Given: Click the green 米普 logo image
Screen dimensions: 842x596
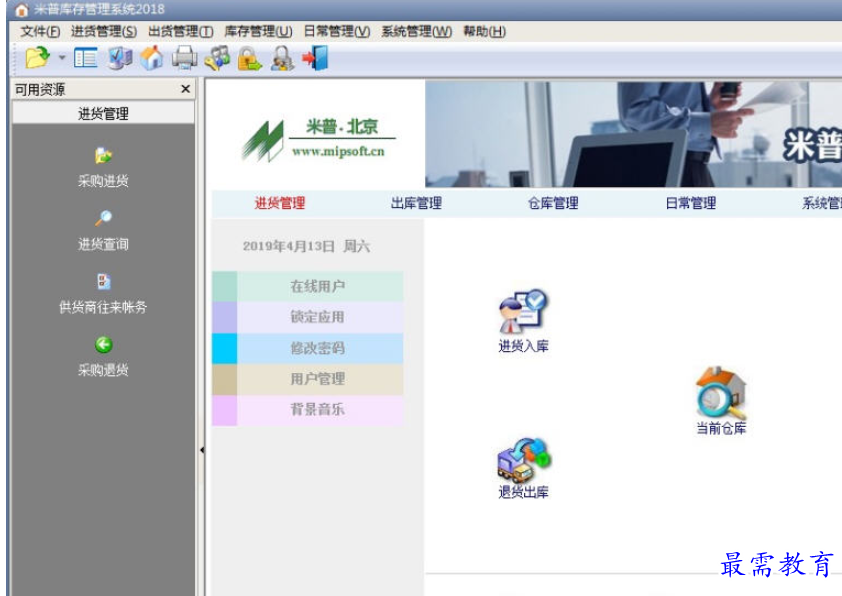Looking at the screenshot, I should click(x=263, y=141).
